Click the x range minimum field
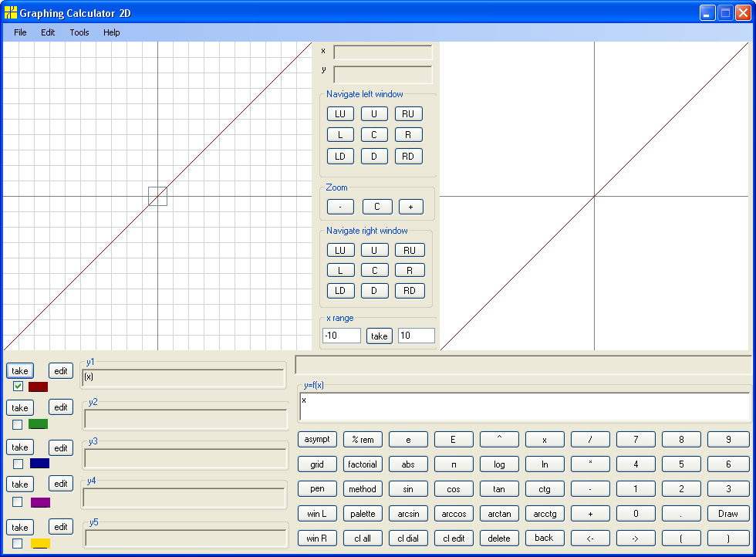This screenshot has height=557, width=756. click(x=342, y=336)
